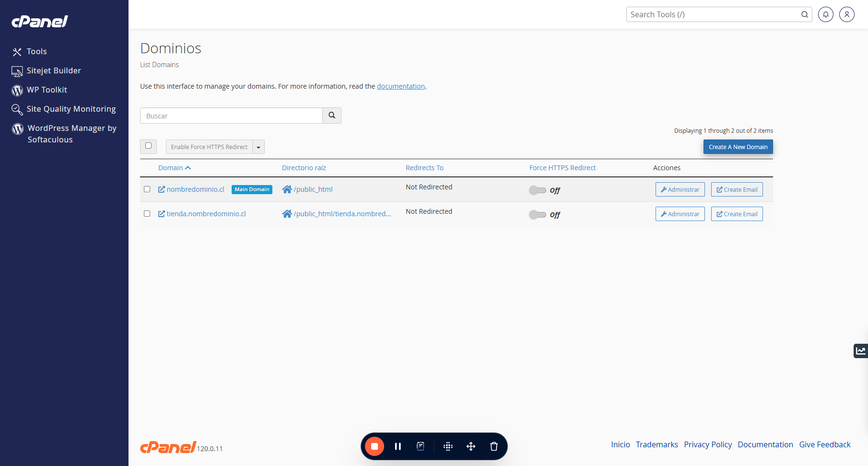Click Create Email for nombredominio.cl
Screen dimensions: 868x466
tap(737, 189)
